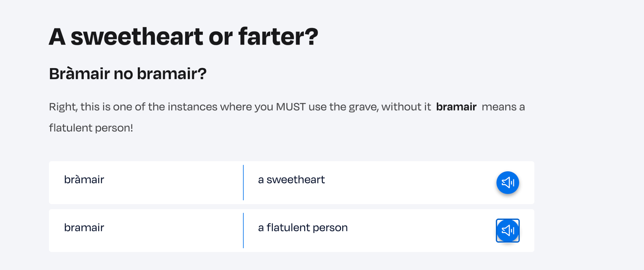Screen dimensions: 644x270
Task: Play audio for "a flatulent person"
Action: click(507, 230)
